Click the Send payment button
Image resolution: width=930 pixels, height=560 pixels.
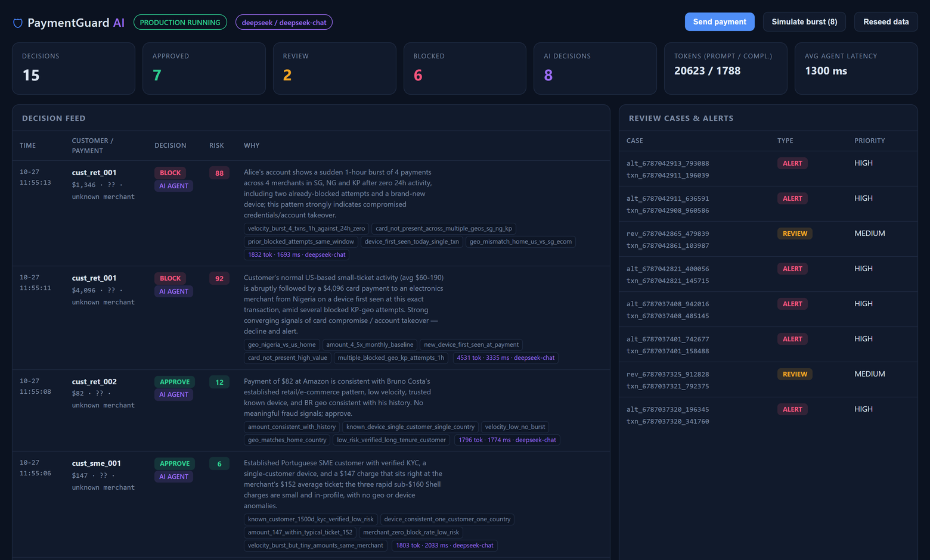point(720,22)
